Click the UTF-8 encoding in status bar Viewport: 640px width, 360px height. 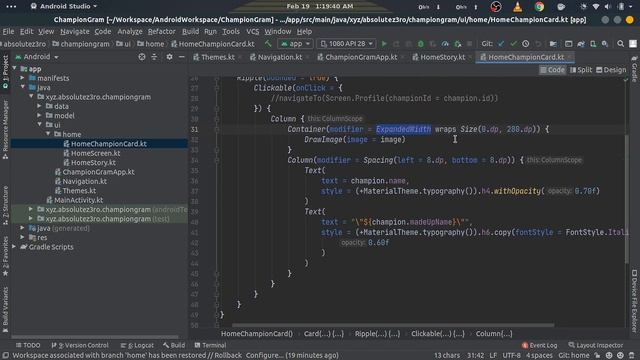511,356
